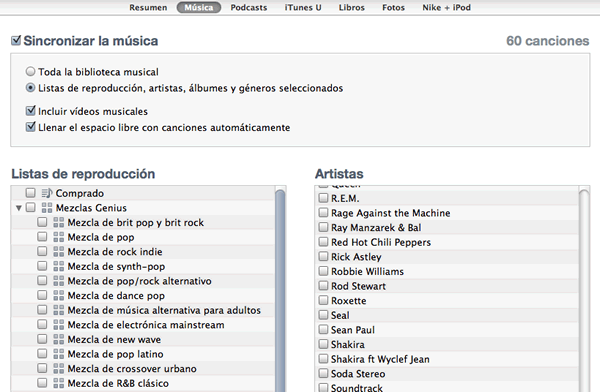Toggle Incluir vídeos musicales checkbox

coord(31,111)
